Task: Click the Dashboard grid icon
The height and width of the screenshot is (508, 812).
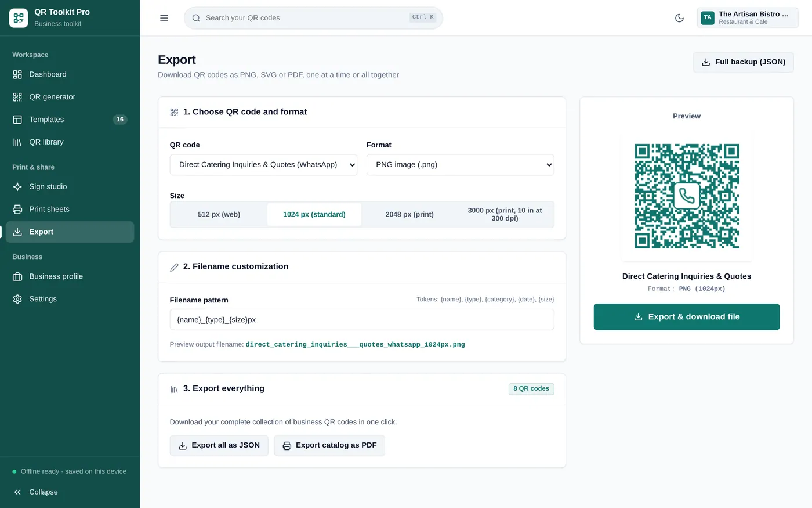Action: click(x=17, y=74)
